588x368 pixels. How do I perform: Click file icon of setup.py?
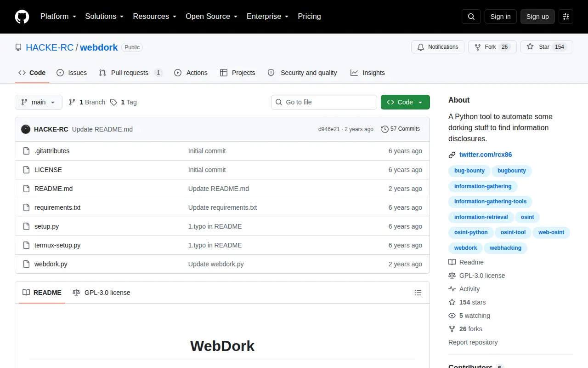[x=26, y=226]
